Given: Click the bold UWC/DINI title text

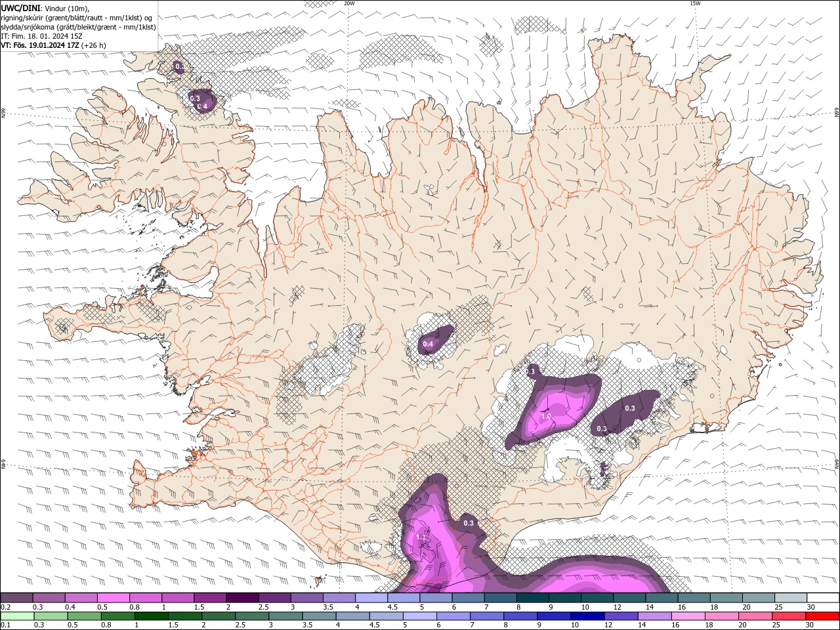Looking at the screenshot, I should pyautogui.click(x=19, y=8).
